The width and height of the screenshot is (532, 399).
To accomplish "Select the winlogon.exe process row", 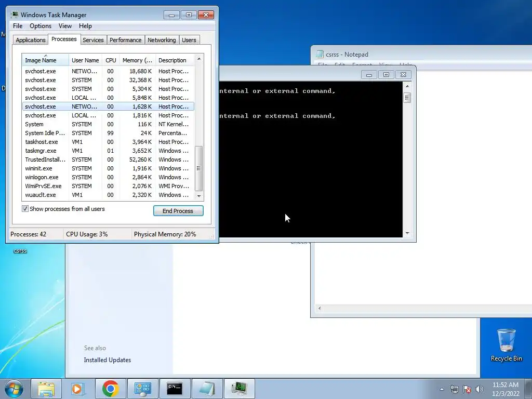I will tap(108, 177).
